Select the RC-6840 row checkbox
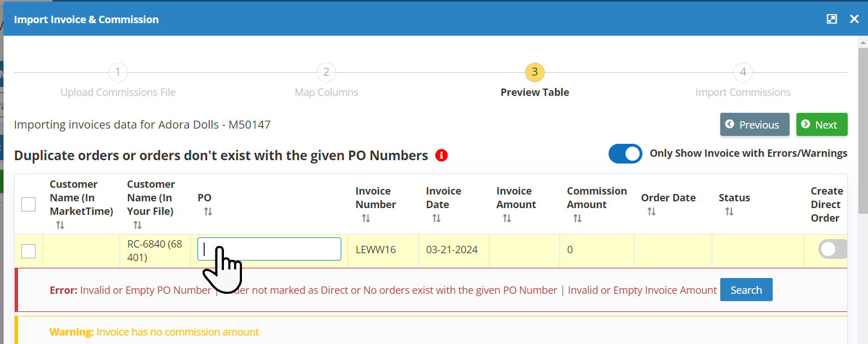 [28, 251]
